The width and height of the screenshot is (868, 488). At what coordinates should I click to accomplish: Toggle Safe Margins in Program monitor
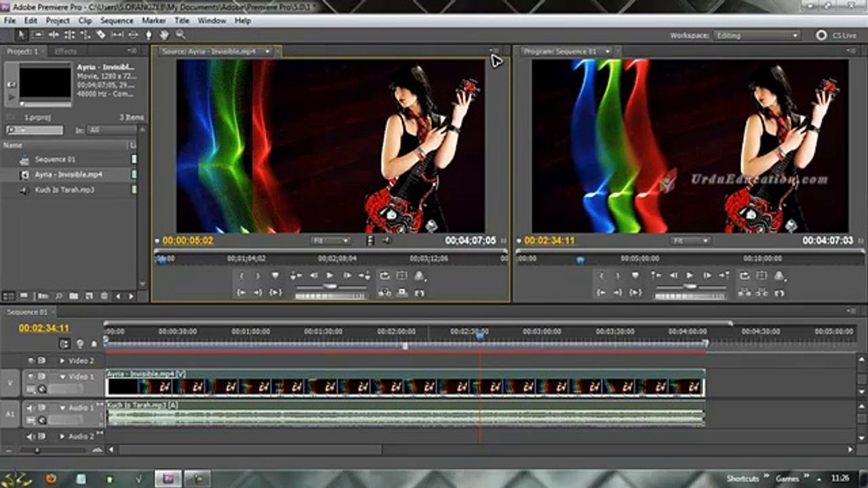click(x=762, y=275)
